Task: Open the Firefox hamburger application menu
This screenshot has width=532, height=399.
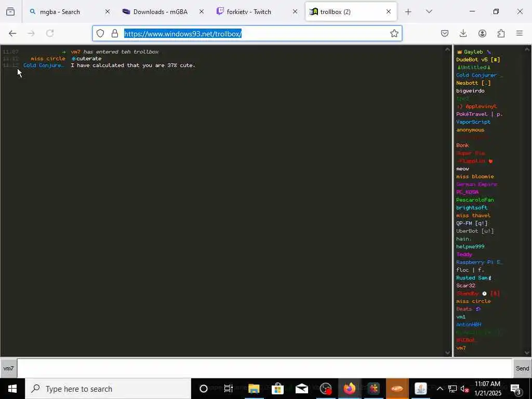Action: [520, 33]
